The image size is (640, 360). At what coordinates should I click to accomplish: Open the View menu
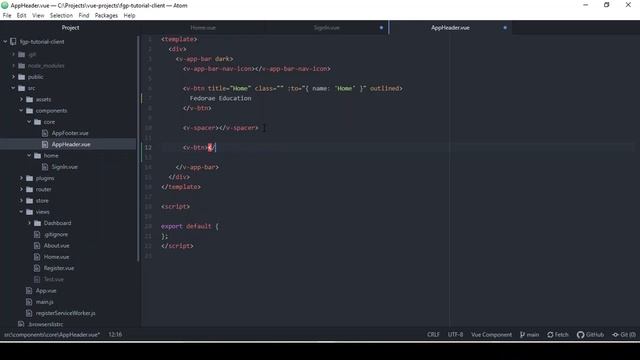(x=38, y=16)
